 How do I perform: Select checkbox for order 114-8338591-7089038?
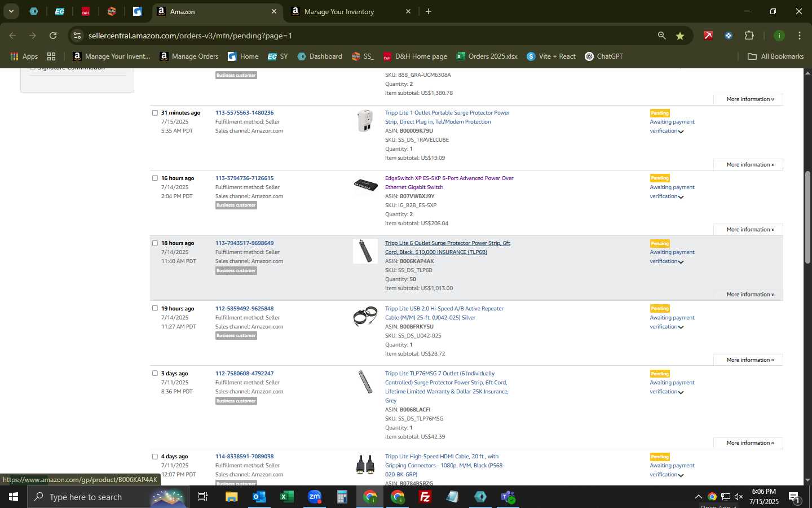pos(155,457)
